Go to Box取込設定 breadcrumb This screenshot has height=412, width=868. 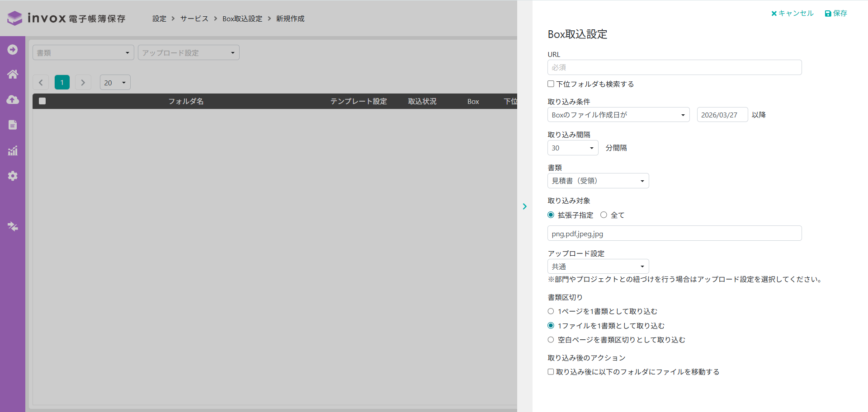tap(242, 19)
